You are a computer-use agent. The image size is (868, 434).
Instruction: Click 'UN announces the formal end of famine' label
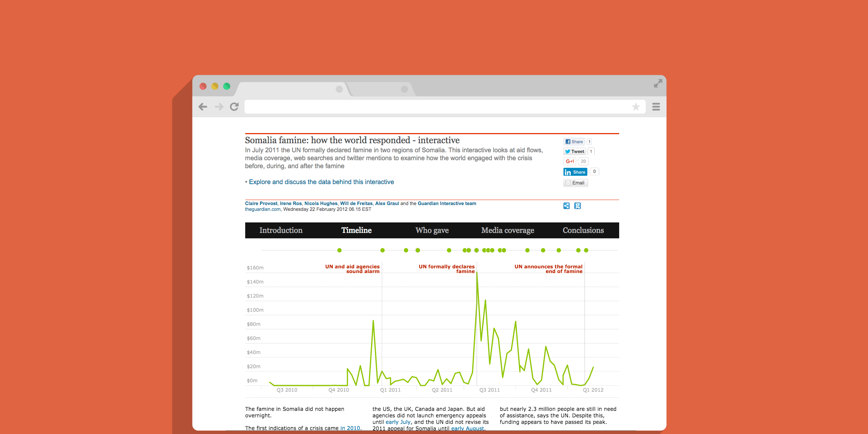point(549,269)
